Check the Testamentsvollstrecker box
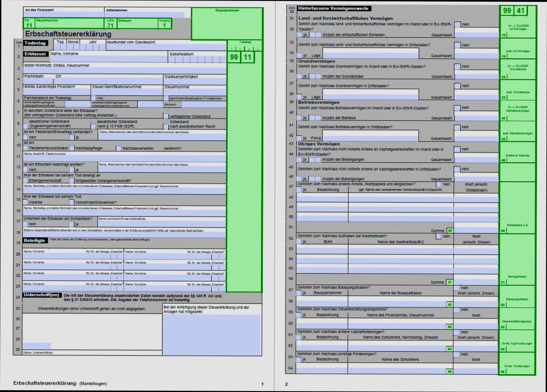The image size is (547, 392). coord(26,148)
